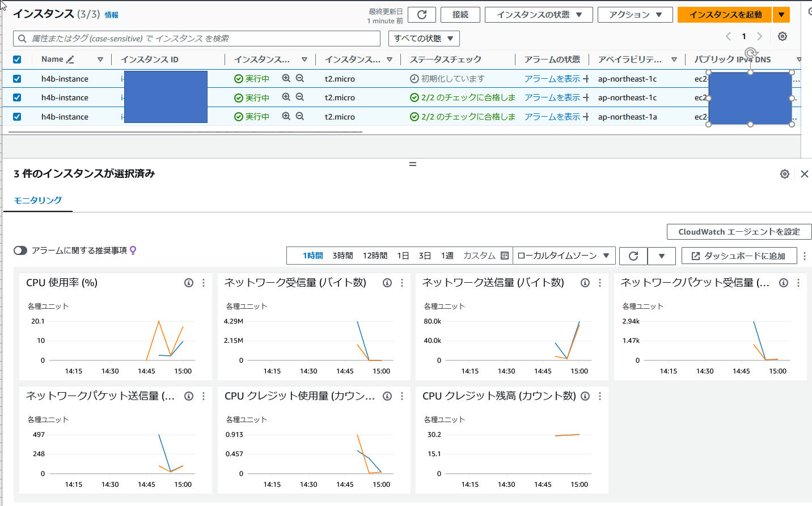Select 1日 time range
Screen dimensions: 812x506
(x=403, y=256)
